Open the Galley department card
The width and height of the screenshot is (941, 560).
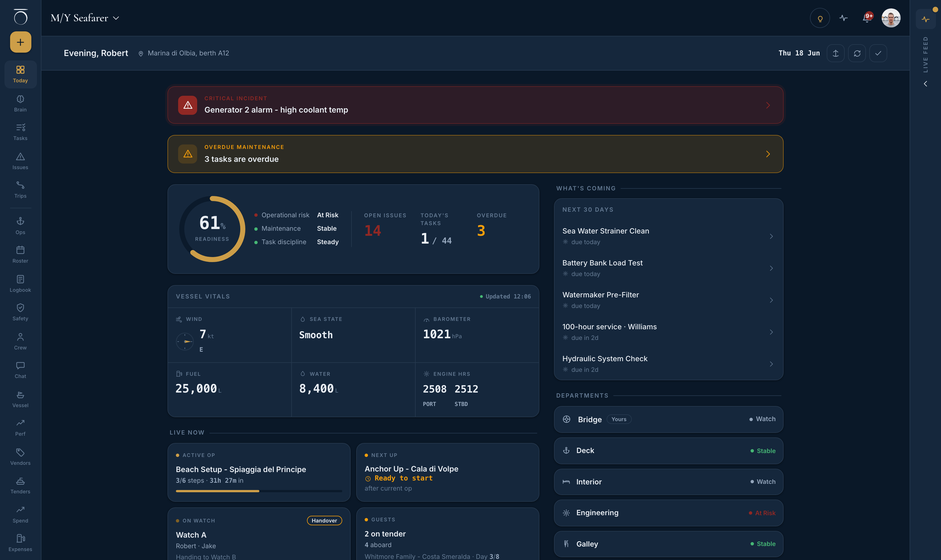pyautogui.click(x=668, y=544)
